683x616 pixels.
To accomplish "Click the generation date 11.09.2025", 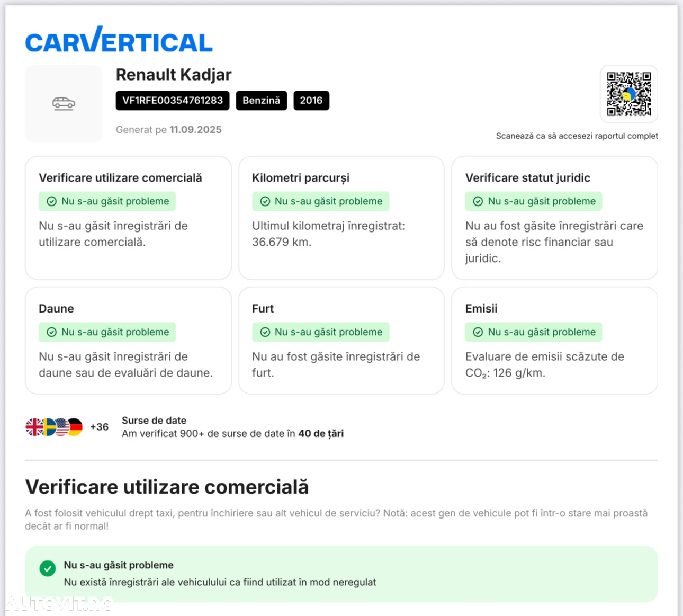I will point(195,130).
